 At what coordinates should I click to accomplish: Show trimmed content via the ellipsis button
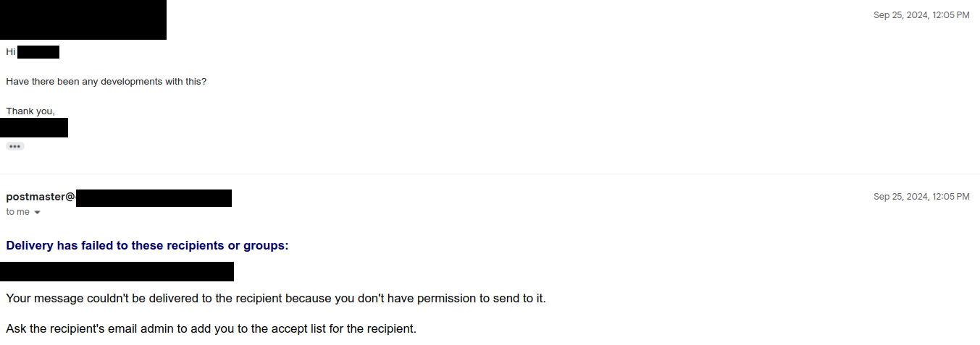(x=15, y=146)
